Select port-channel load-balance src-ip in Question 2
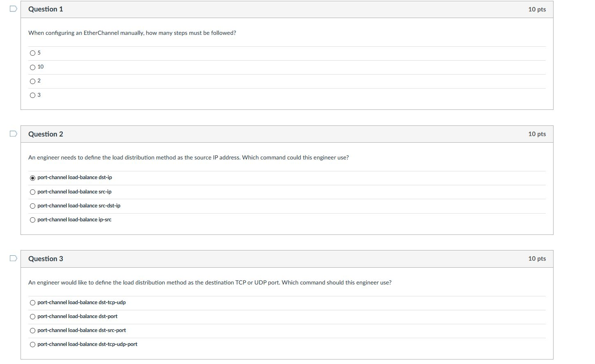The width and height of the screenshot is (595, 364). tap(33, 191)
